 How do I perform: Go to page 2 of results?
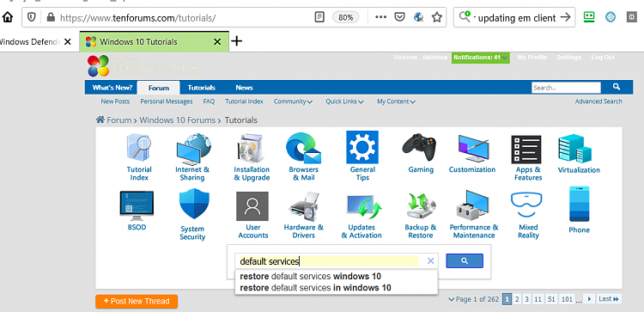517,299
